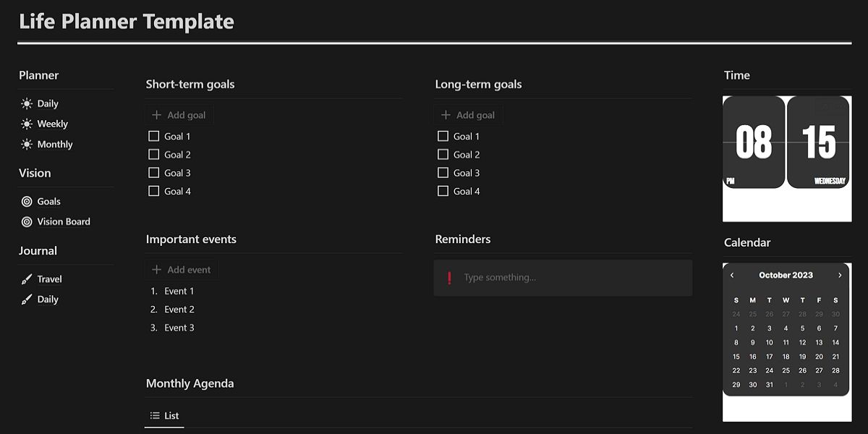
Task: Go to previous month on the calendar
Action: 733,275
